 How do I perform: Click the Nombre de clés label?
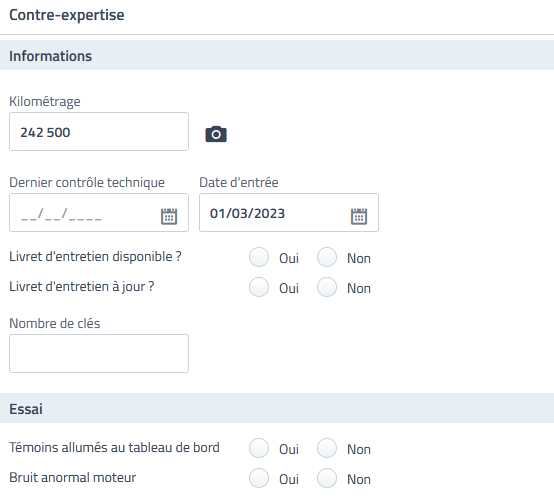pyautogui.click(x=55, y=324)
